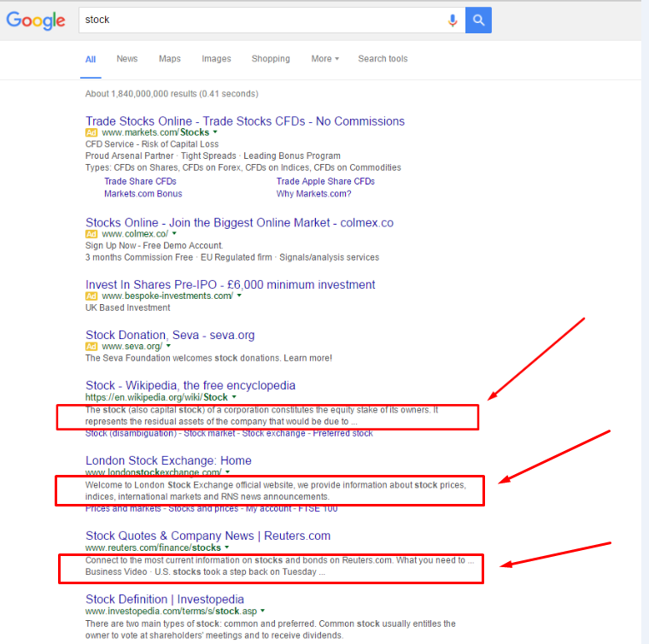The height and width of the screenshot is (644, 649).
Task: Open 'Stock exchange' Wikipedia sublink
Action: [x=273, y=433]
